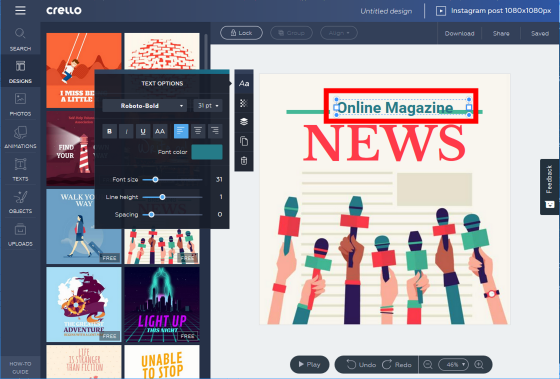560x379 pixels.
Task: Zoom in with the plus magnifier
Action: tap(479, 364)
